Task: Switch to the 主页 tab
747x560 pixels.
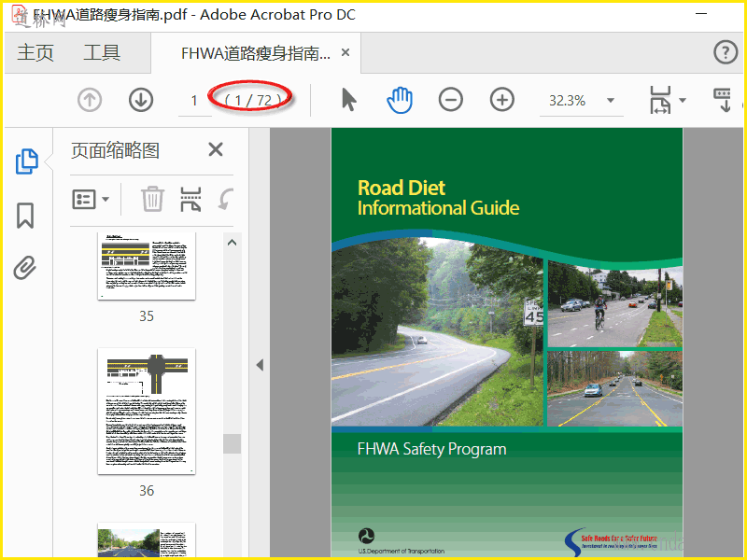Action: [35, 53]
